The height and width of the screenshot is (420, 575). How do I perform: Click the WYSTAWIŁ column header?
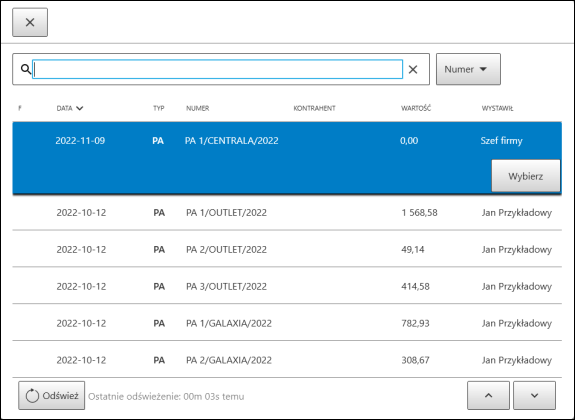pyautogui.click(x=497, y=108)
